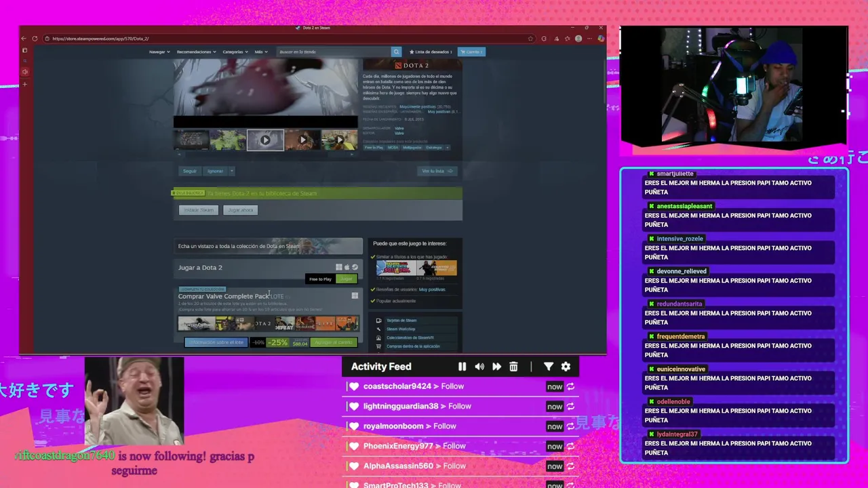Click the sidebar plus icon
The image size is (868, 488).
[x=25, y=84]
